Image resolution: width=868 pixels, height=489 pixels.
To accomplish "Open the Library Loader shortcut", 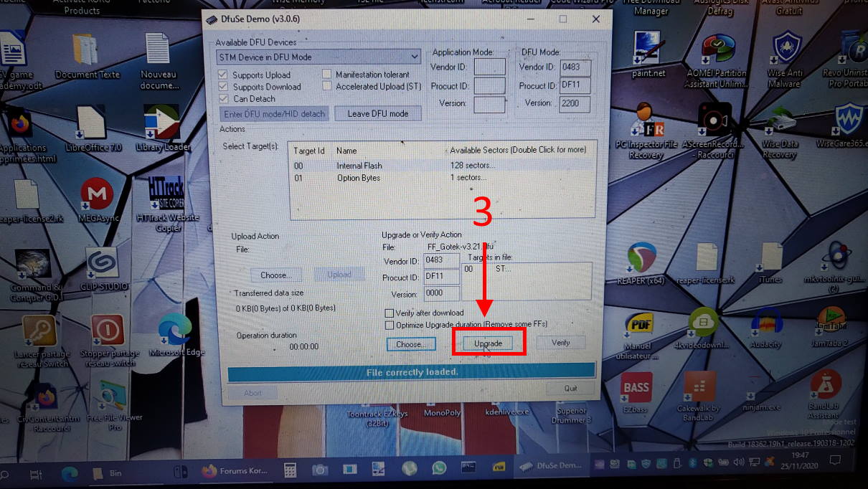I will pyautogui.click(x=162, y=129).
